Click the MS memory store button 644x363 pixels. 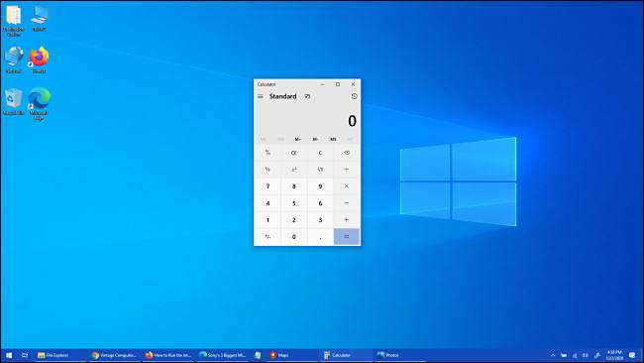[x=333, y=140]
